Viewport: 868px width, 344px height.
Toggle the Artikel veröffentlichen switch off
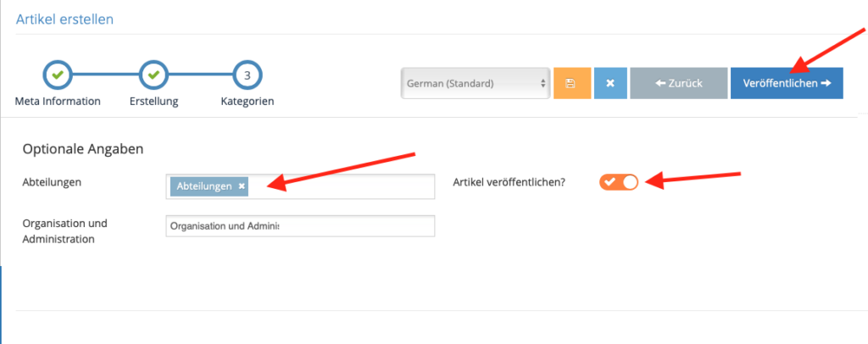(x=618, y=182)
